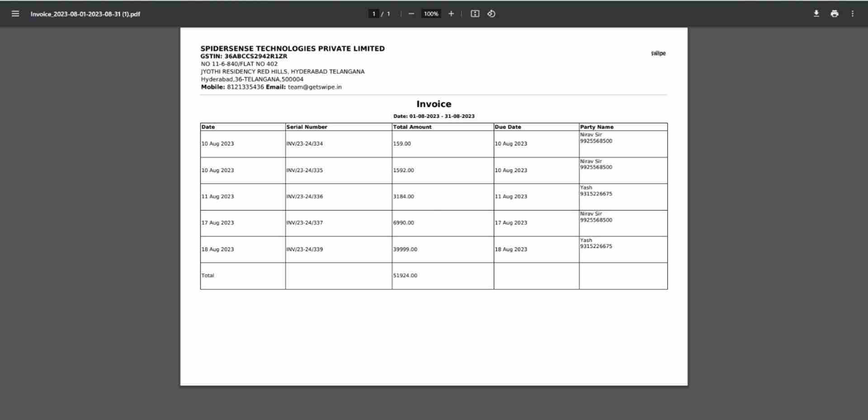Click the fit to page icon
This screenshot has height=420, width=868.
point(475,14)
